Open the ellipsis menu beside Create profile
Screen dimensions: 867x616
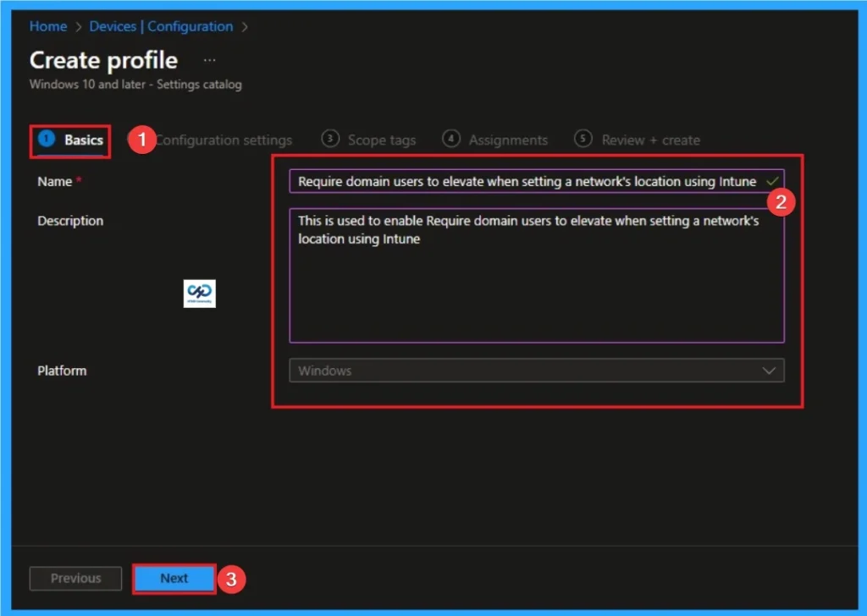pyautogui.click(x=211, y=58)
